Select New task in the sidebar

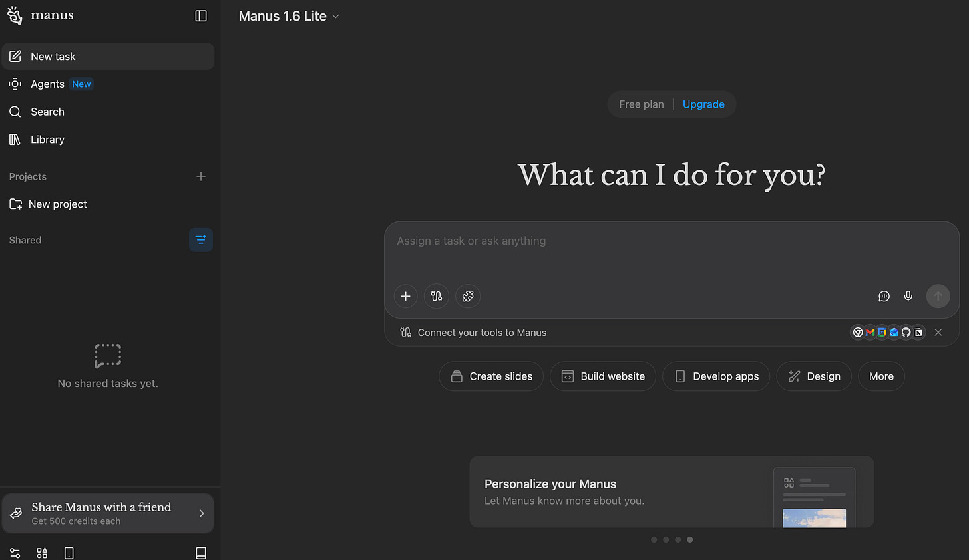[x=108, y=57]
